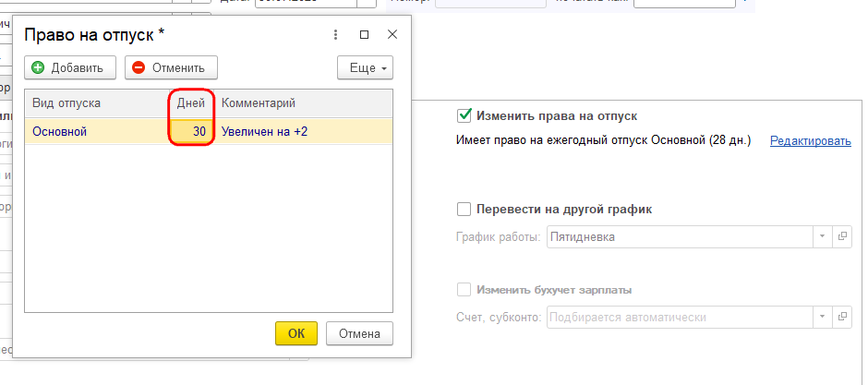Close the Право на отпуск dialog
Screen dimensions: 868x385
(x=392, y=35)
